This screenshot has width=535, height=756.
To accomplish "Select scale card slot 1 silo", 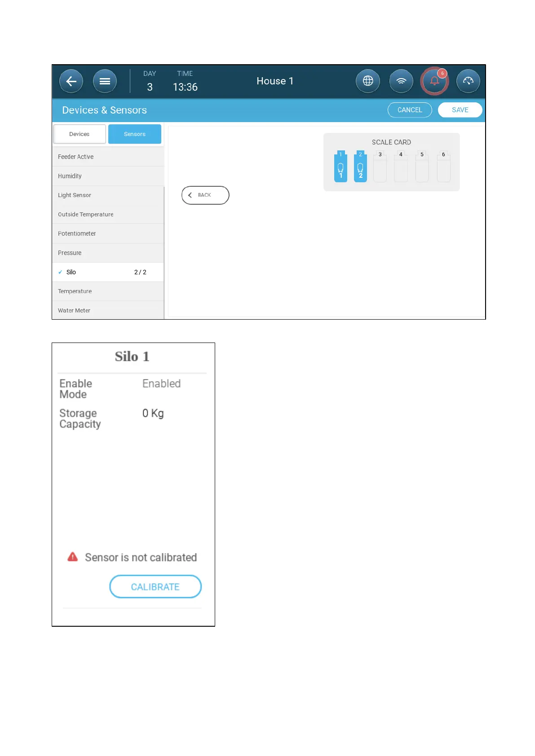I will click(x=340, y=166).
